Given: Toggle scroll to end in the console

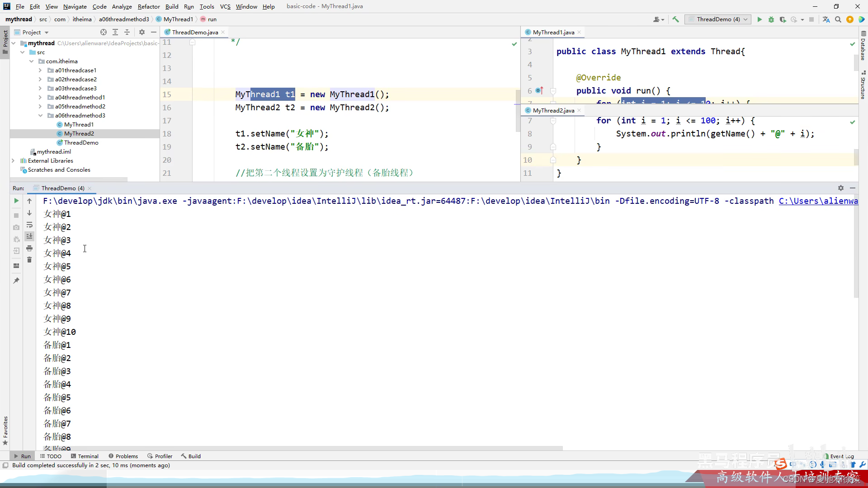Looking at the screenshot, I should (29, 236).
